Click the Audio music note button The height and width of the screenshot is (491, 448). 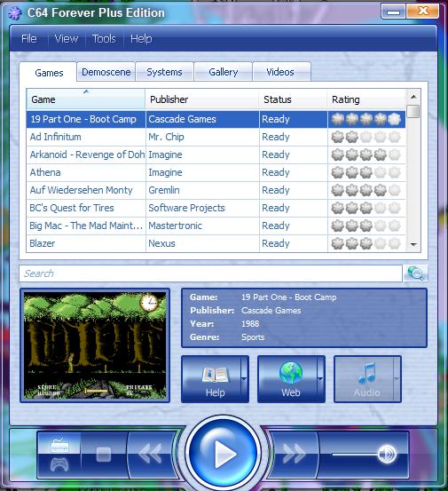point(364,379)
